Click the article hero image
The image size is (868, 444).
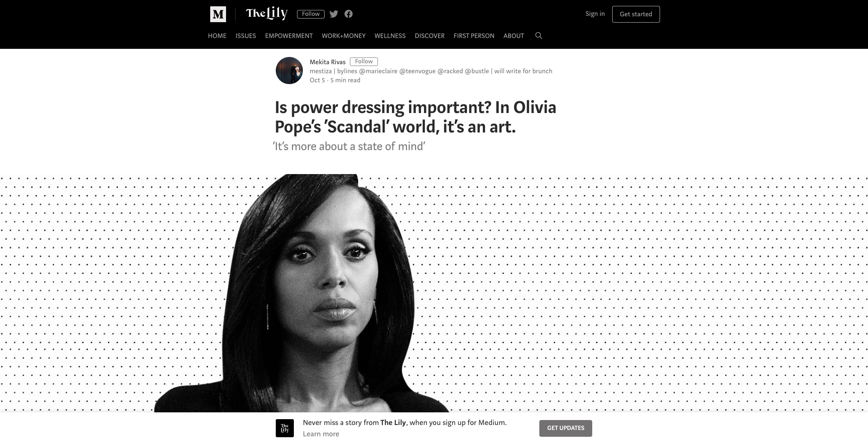[x=434, y=293]
